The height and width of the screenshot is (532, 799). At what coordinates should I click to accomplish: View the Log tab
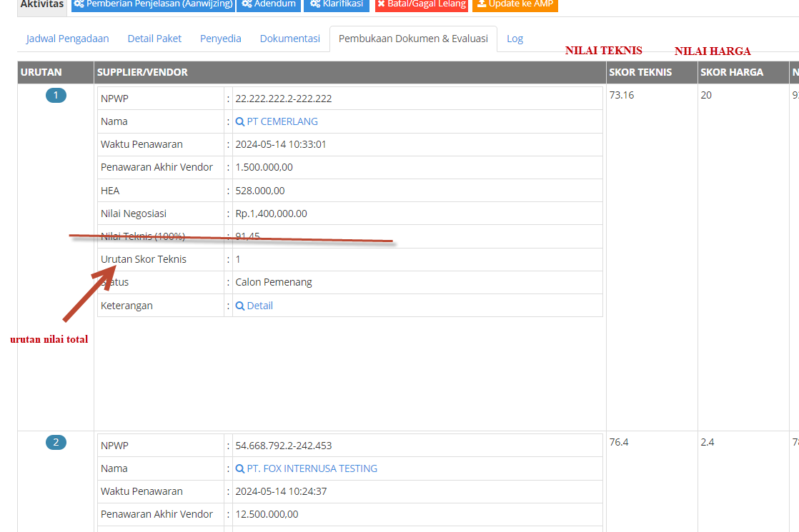coord(515,39)
